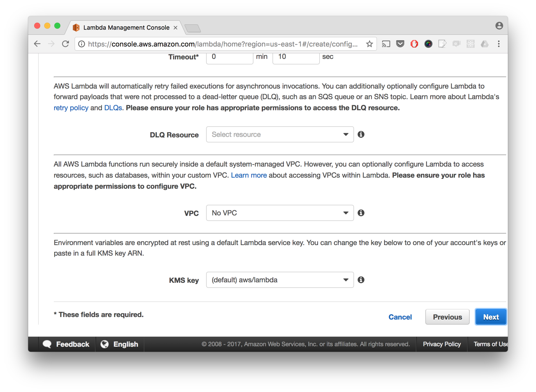
Task: Open the DLQs documentation link
Action: click(113, 108)
